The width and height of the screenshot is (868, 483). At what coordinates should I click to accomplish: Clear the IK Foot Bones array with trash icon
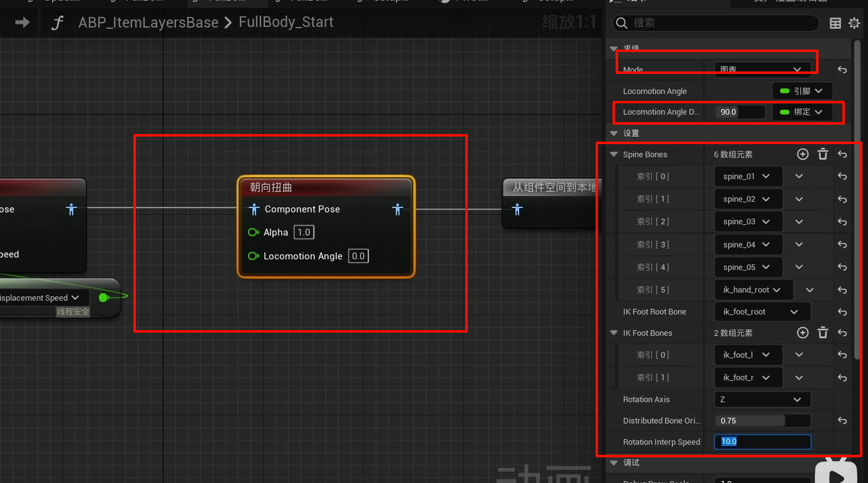pyautogui.click(x=823, y=333)
